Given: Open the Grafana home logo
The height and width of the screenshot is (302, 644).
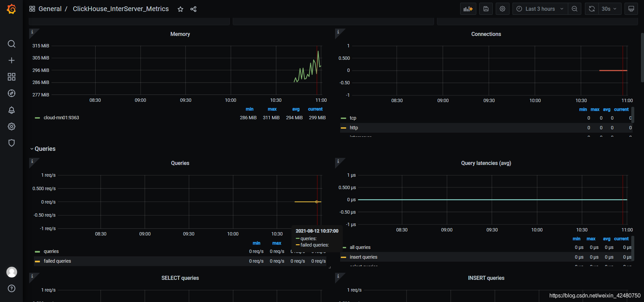Looking at the screenshot, I should coord(11,9).
